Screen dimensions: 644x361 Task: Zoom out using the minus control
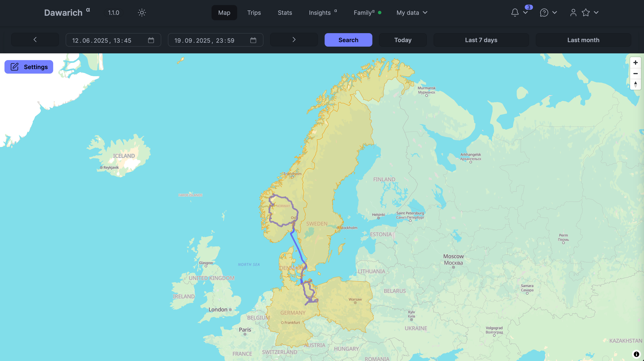[635, 74]
